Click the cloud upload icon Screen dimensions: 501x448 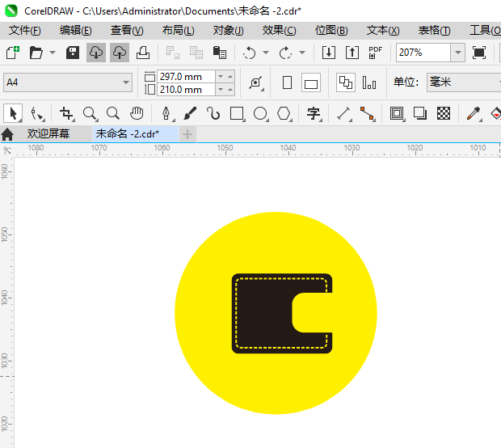[120, 53]
